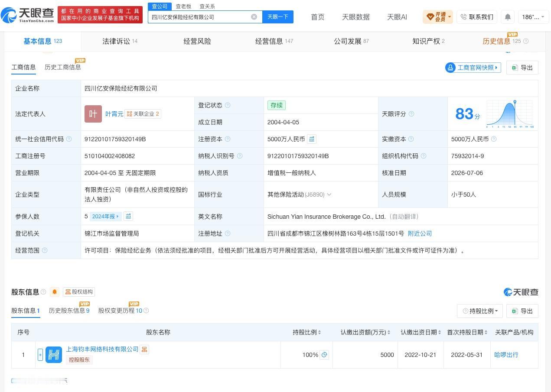The width and height of the screenshot is (551, 392).
Task: Click the pie chart icon next to 100%
Action: pyautogui.click(x=324, y=355)
